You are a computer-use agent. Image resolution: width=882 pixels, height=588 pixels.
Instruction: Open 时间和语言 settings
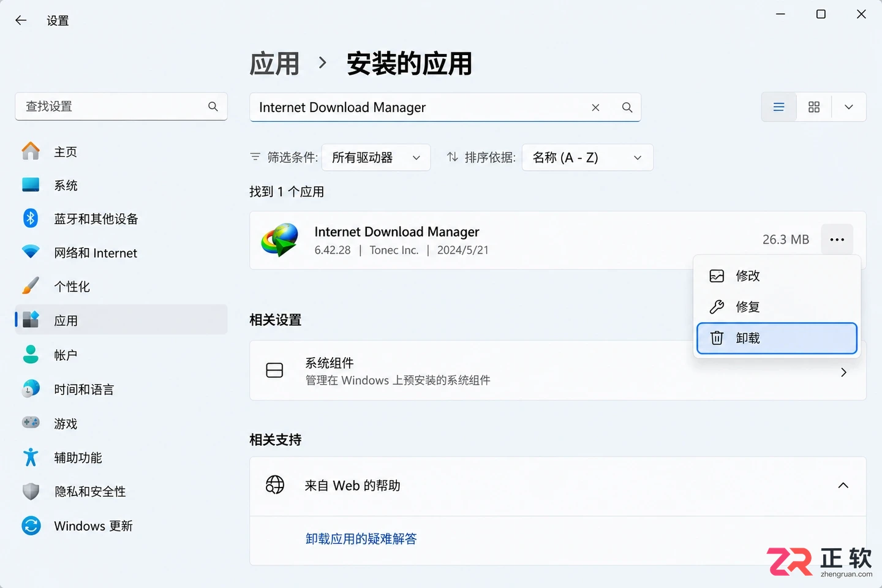point(121,389)
